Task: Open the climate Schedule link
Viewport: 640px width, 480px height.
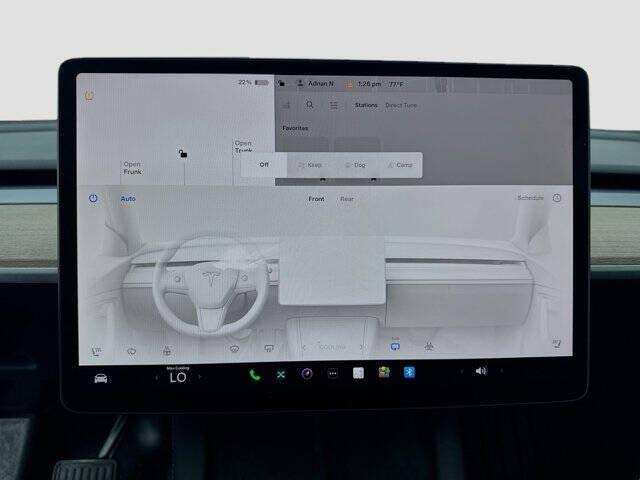Action: click(x=530, y=198)
